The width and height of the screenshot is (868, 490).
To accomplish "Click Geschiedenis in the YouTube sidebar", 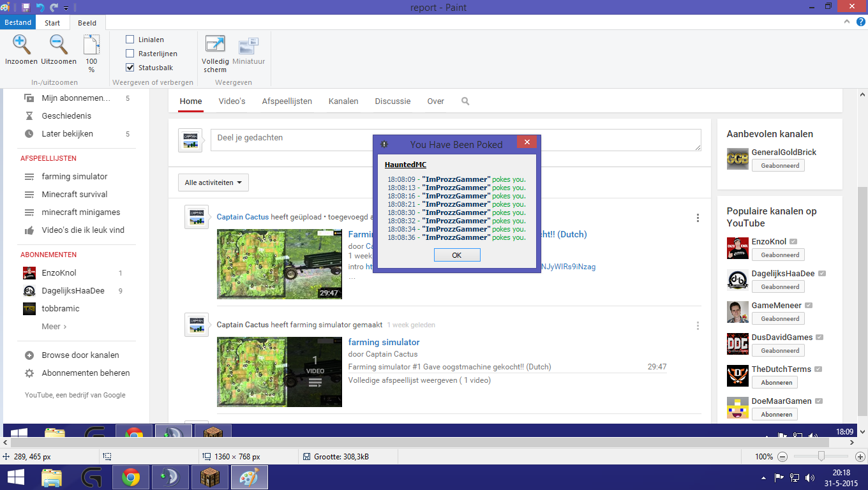I will [66, 115].
